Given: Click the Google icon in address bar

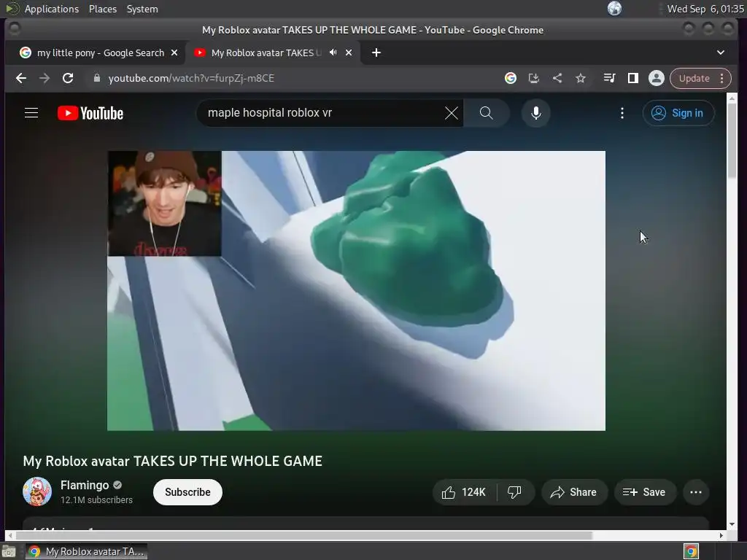Looking at the screenshot, I should 510,78.
